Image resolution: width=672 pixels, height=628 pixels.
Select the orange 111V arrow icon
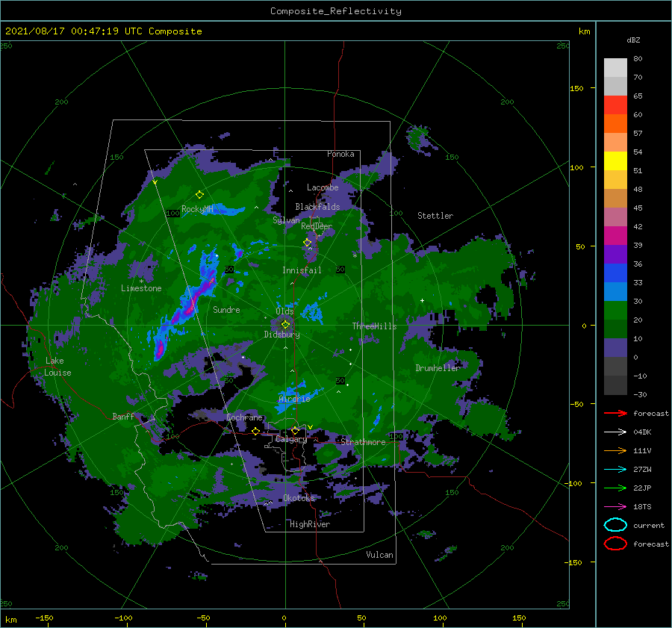pyautogui.click(x=615, y=450)
